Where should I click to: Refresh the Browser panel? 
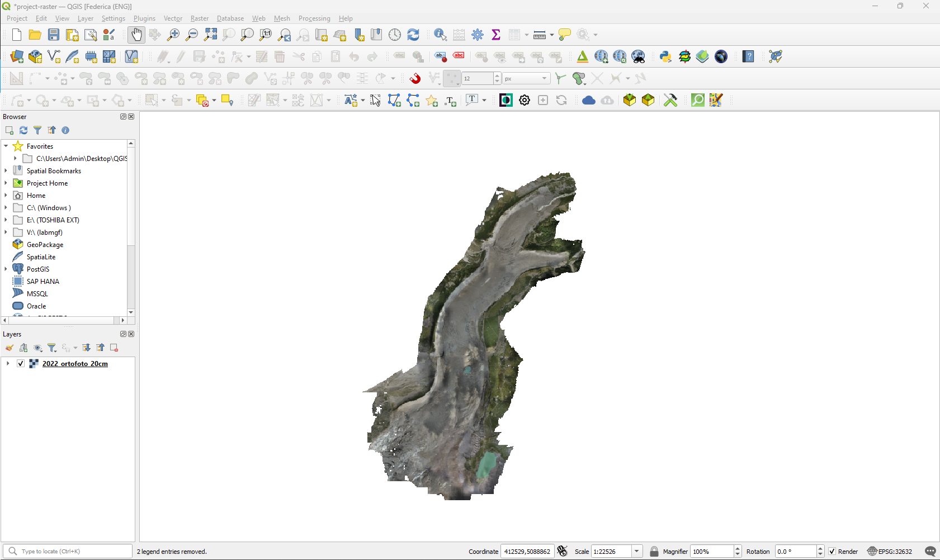(23, 130)
